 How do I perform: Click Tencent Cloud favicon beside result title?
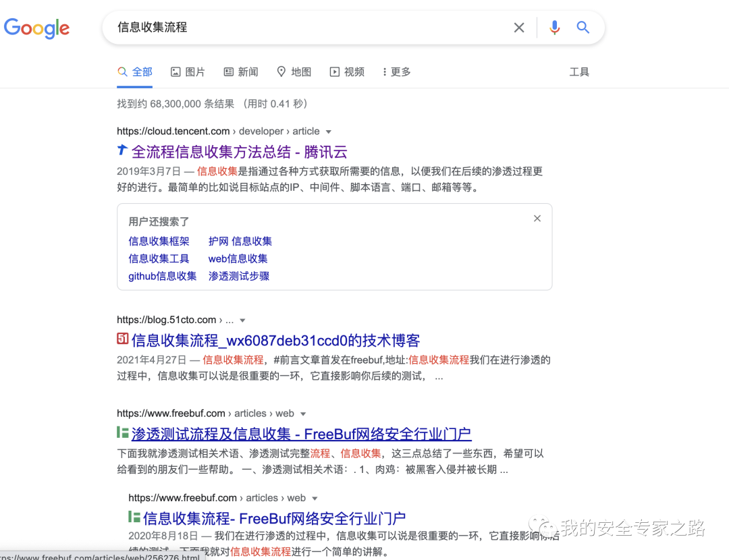pyautogui.click(x=122, y=150)
